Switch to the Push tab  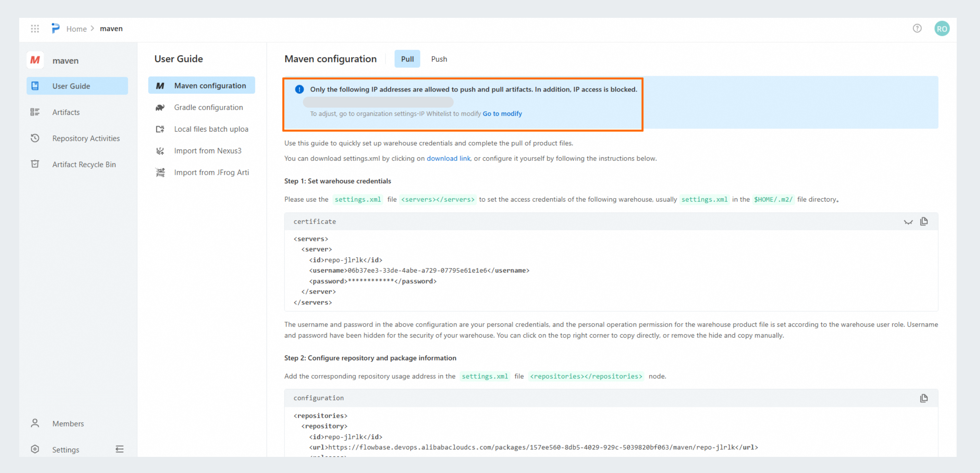point(439,59)
